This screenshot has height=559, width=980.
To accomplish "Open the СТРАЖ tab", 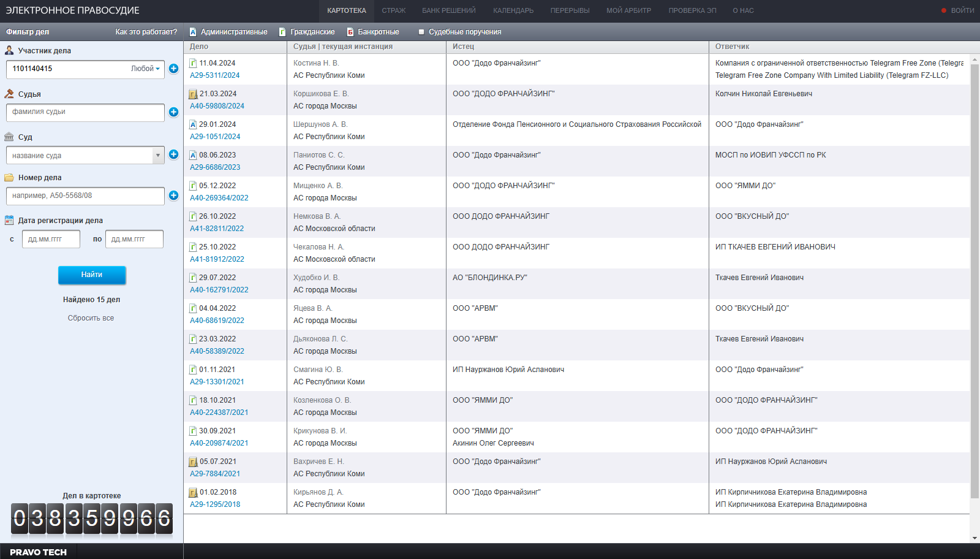I will click(394, 10).
